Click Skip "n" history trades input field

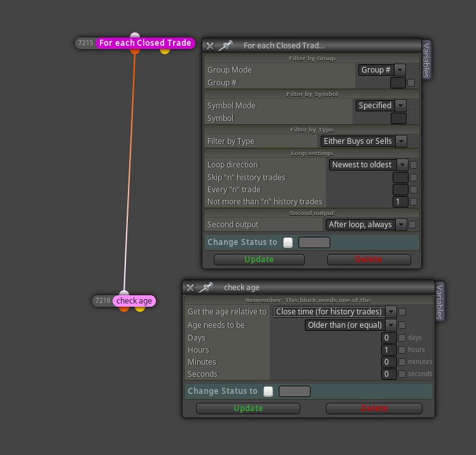click(x=400, y=178)
